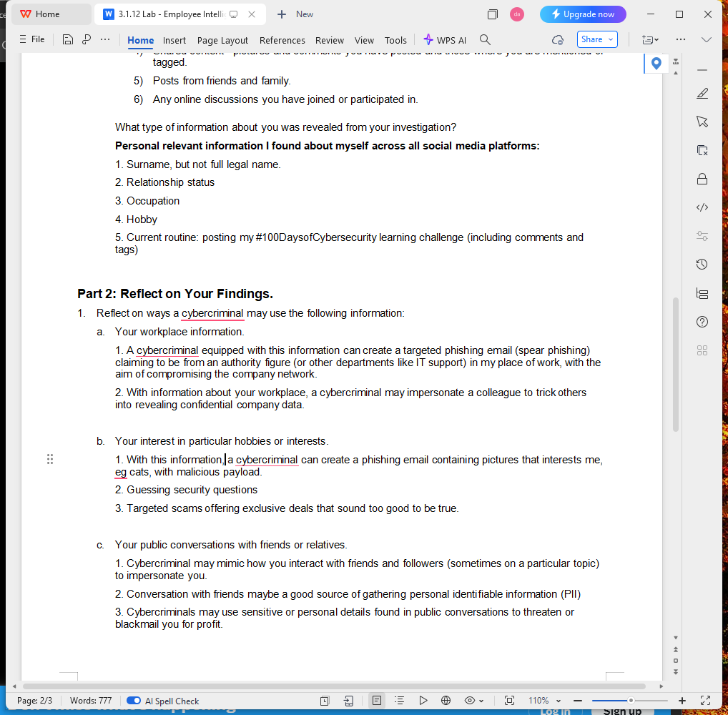The image size is (728, 715).
Task: Open the ribbon display options dropdown
Action: pyautogui.click(x=651, y=40)
